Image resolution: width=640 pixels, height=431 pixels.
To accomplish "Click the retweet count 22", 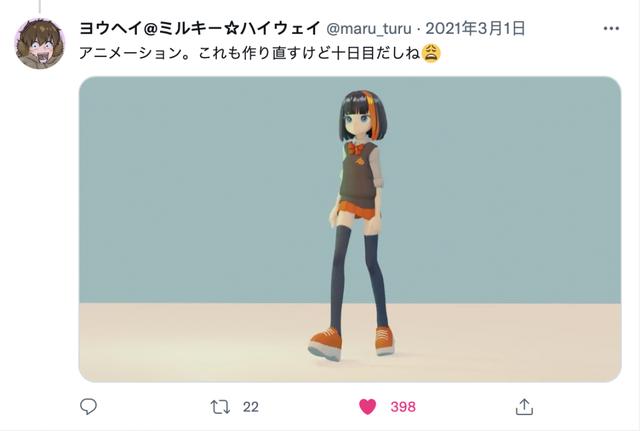I will coord(251,407).
